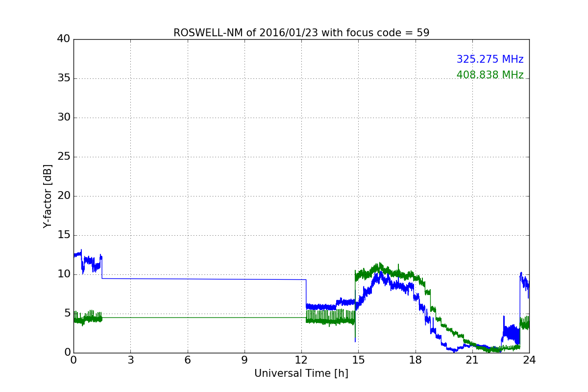Select the Y-factor [dB] axis label

[48, 196]
